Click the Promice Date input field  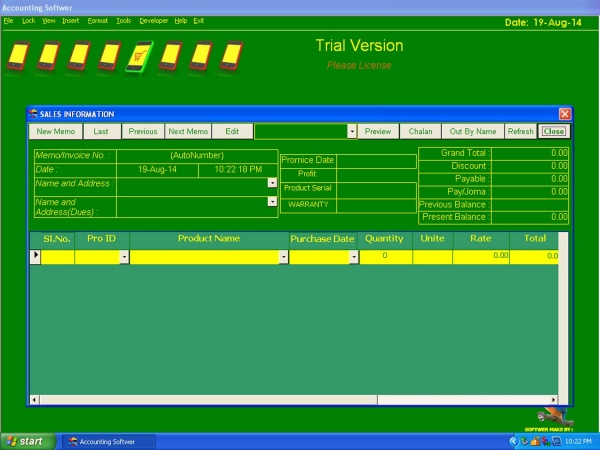click(377, 161)
